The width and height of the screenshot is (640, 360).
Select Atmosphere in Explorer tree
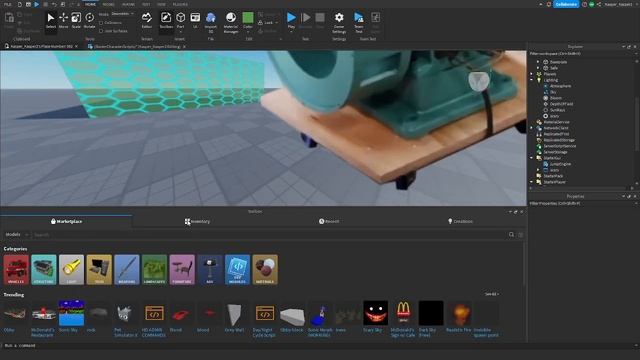point(560,86)
